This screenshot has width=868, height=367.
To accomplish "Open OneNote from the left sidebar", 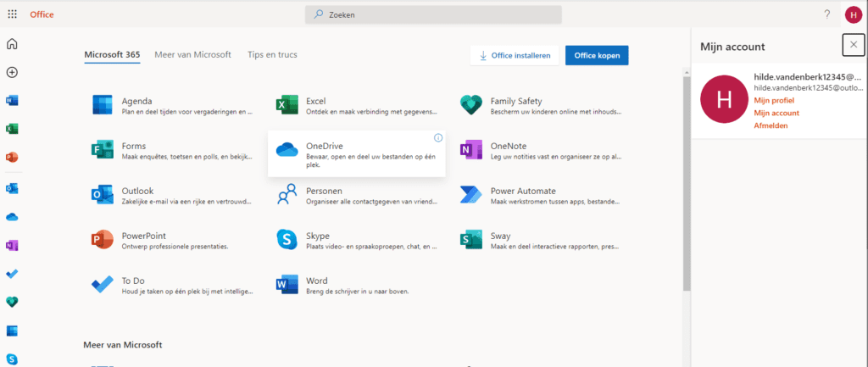I will pyautogui.click(x=12, y=245).
